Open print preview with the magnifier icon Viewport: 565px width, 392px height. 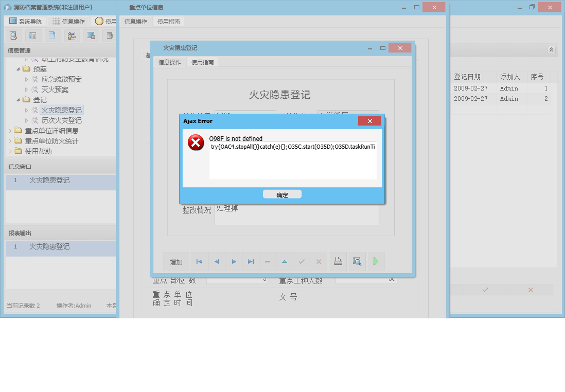356,261
